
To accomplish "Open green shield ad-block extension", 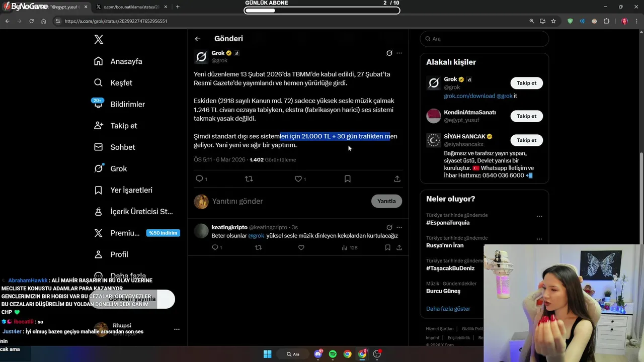I will pos(570,21).
